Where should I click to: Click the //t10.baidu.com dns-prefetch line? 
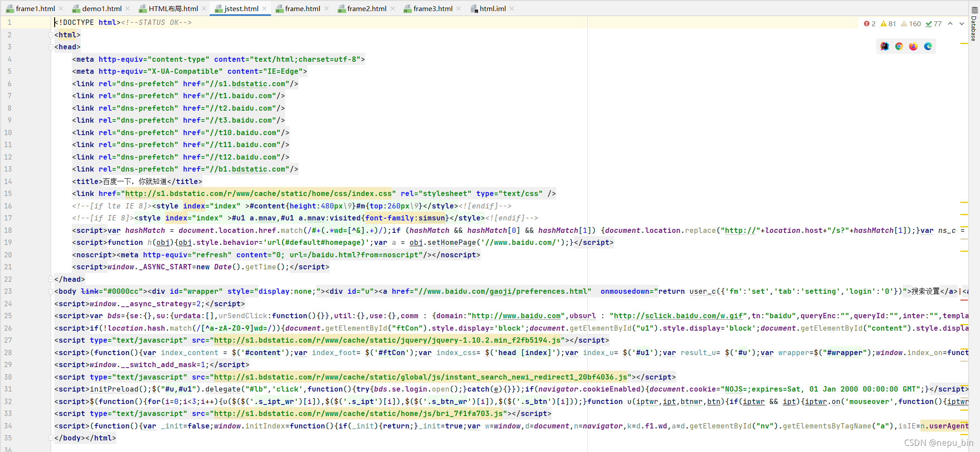pos(181,132)
